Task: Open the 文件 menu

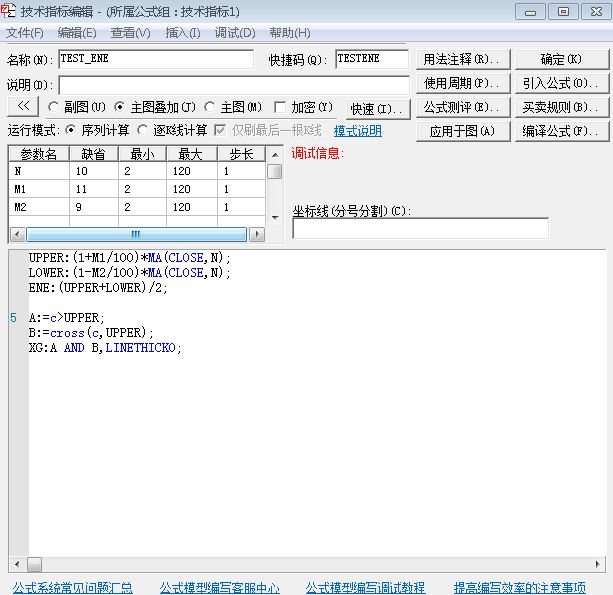Action: point(25,33)
